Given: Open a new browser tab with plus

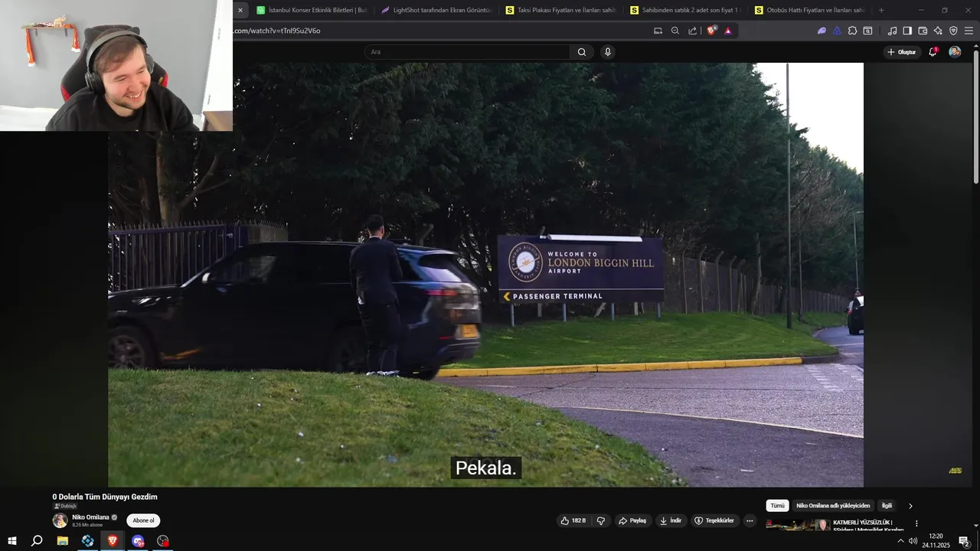Looking at the screenshot, I should [x=881, y=10].
